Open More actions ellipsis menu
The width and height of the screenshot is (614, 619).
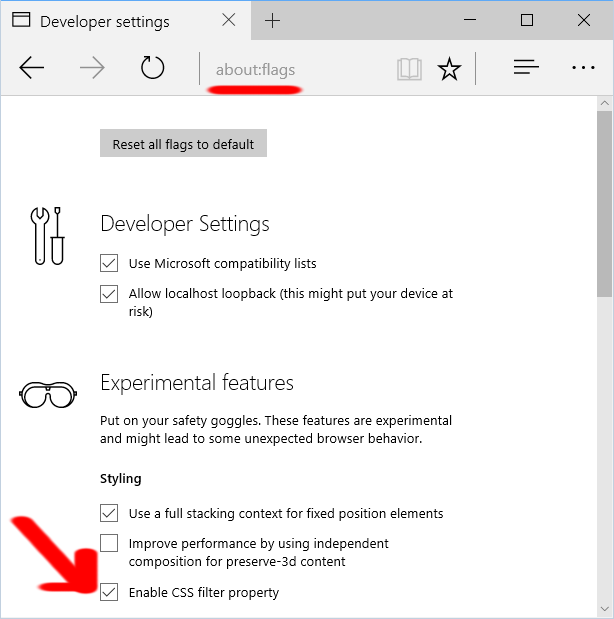583,68
